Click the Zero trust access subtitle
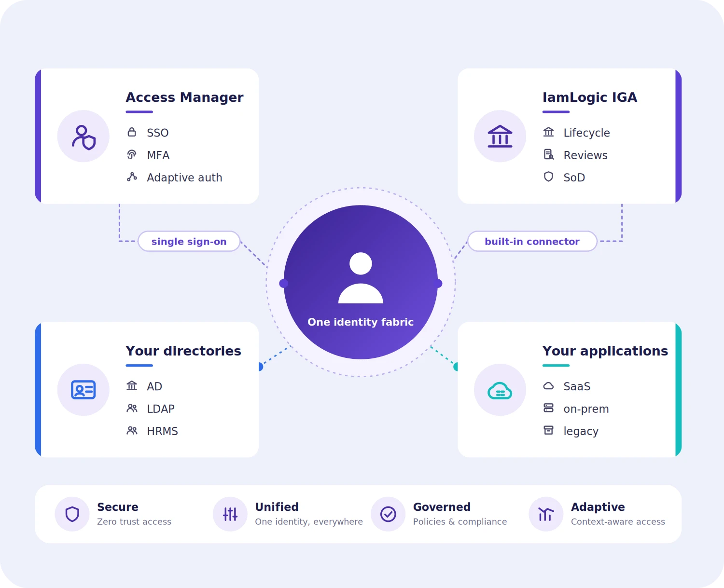Image resolution: width=724 pixels, height=588 pixels. coord(134,521)
